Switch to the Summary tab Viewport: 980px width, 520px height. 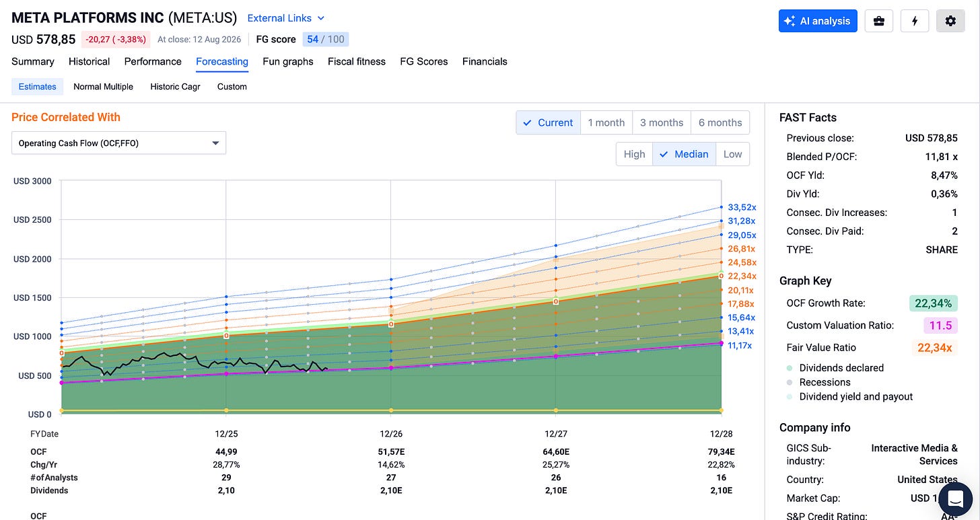click(x=33, y=61)
